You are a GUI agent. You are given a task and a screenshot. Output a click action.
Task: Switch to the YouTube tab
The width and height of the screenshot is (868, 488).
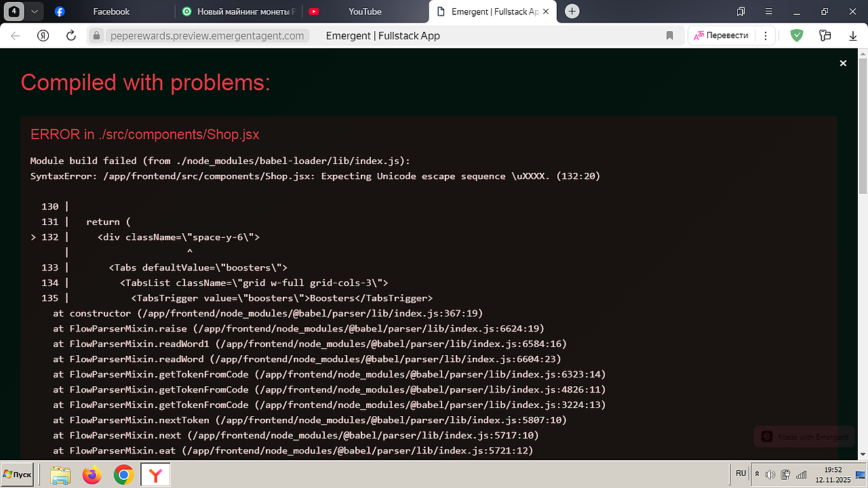coord(364,12)
